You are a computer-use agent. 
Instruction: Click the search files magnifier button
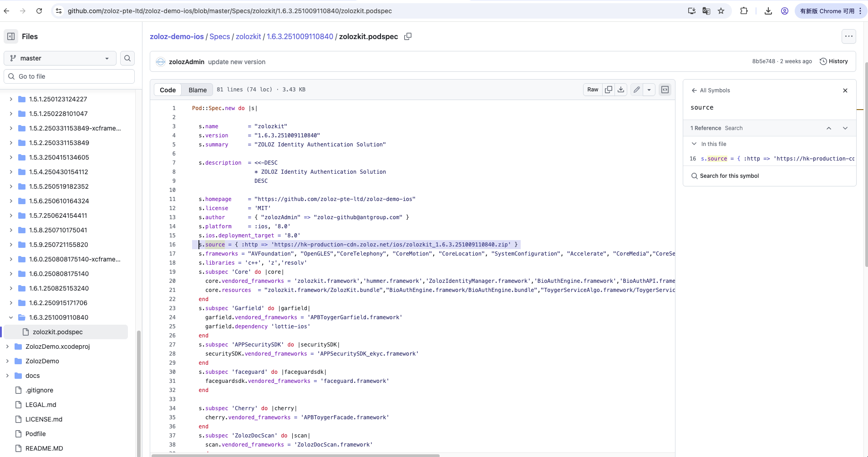[x=127, y=58]
